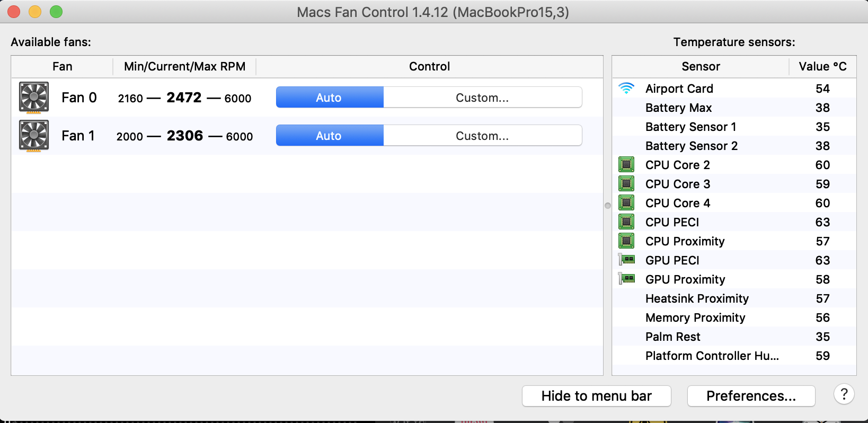Screen dimensions: 868x423
Task: Click the Min/Current/Max RPM column header
Action: pos(184,67)
